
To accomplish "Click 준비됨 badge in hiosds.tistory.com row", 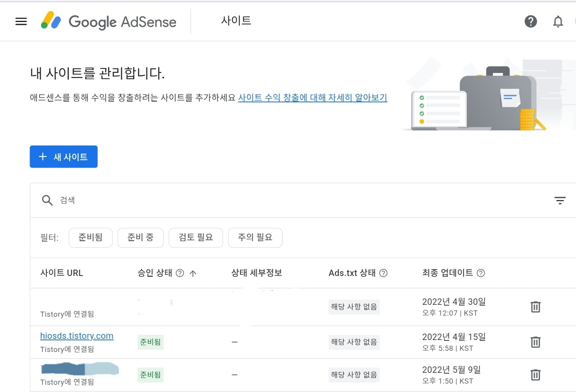I will tap(150, 342).
